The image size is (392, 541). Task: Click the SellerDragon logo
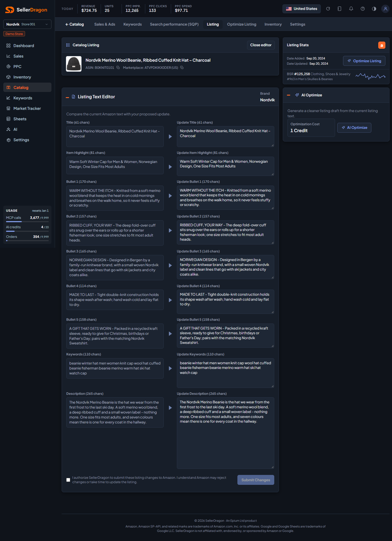pyautogui.click(x=26, y=10)
